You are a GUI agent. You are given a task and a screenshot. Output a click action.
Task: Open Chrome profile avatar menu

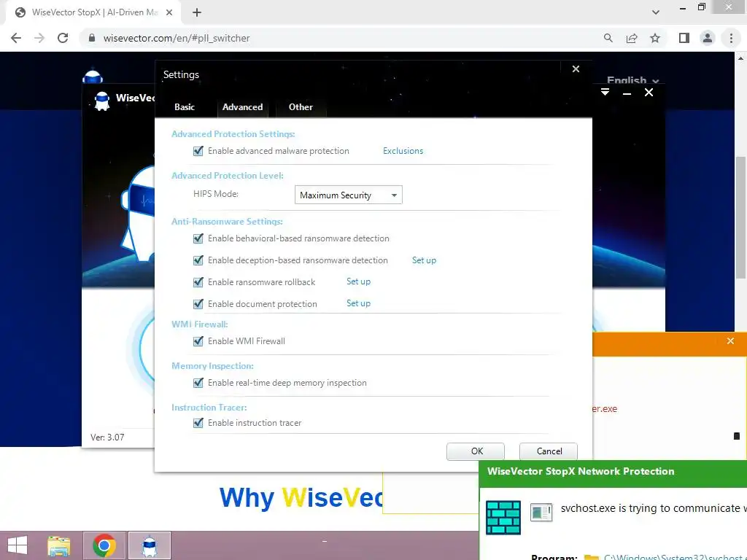pos(708,38)
